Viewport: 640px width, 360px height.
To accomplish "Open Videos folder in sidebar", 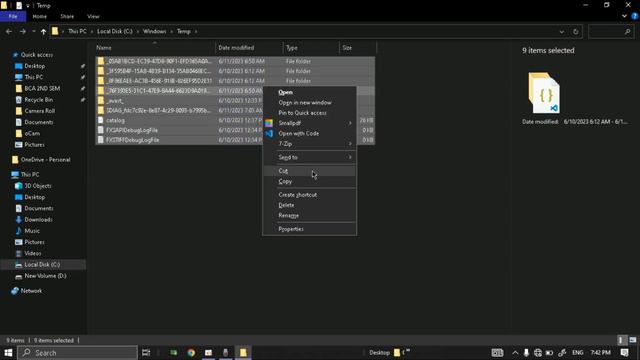I will tap(32, 253).
